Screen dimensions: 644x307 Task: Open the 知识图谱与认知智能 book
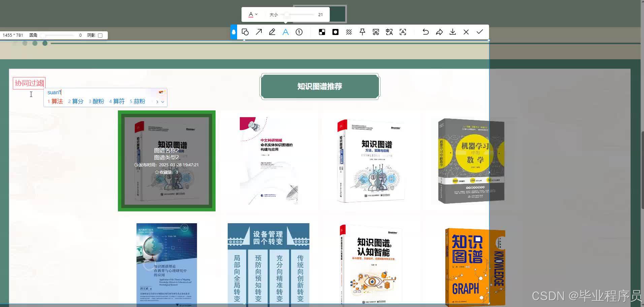tap(371, 265)
